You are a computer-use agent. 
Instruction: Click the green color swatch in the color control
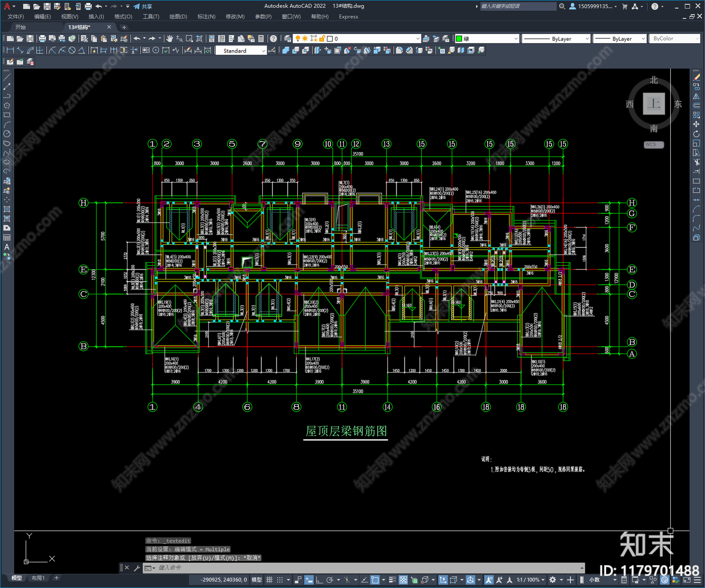tap(459, 39)
